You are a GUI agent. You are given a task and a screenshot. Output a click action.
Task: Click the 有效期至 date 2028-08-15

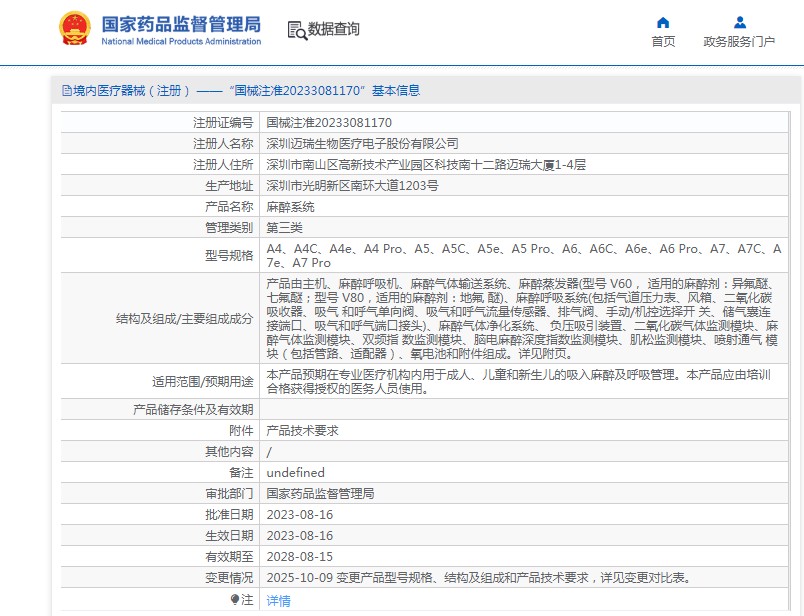pos(298,556)
